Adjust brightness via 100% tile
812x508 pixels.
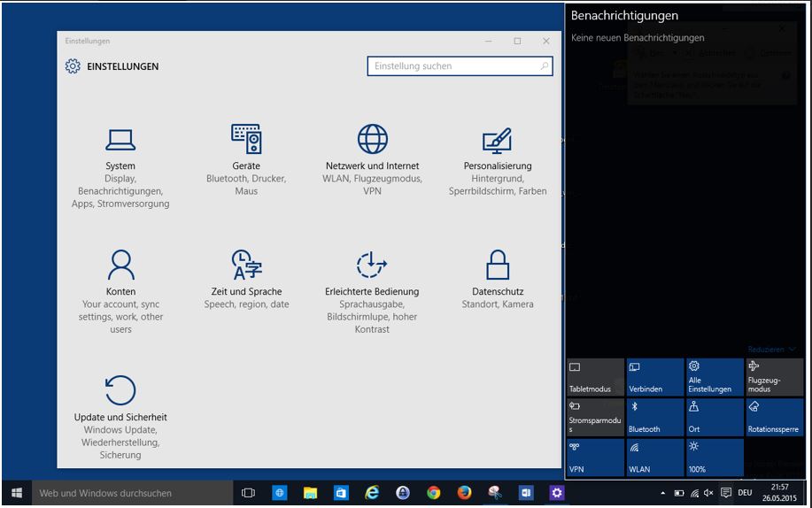715,458
